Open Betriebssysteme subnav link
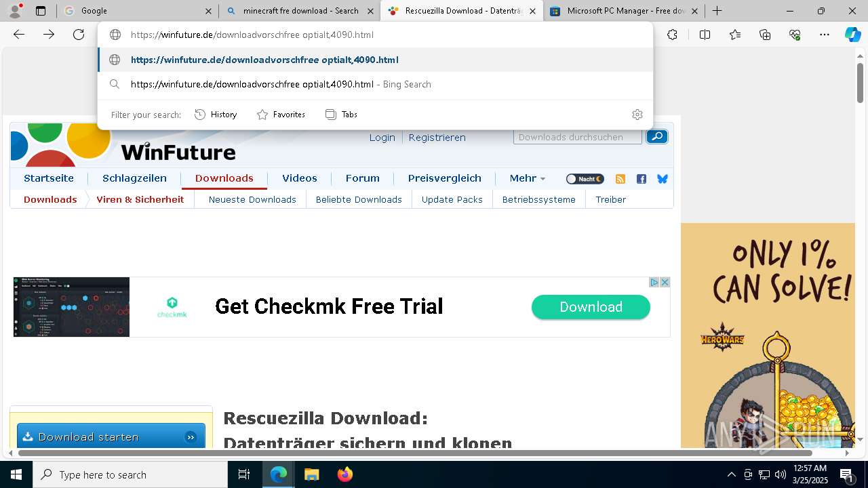Viewport: 868px width, 488px height. [539, 199]
